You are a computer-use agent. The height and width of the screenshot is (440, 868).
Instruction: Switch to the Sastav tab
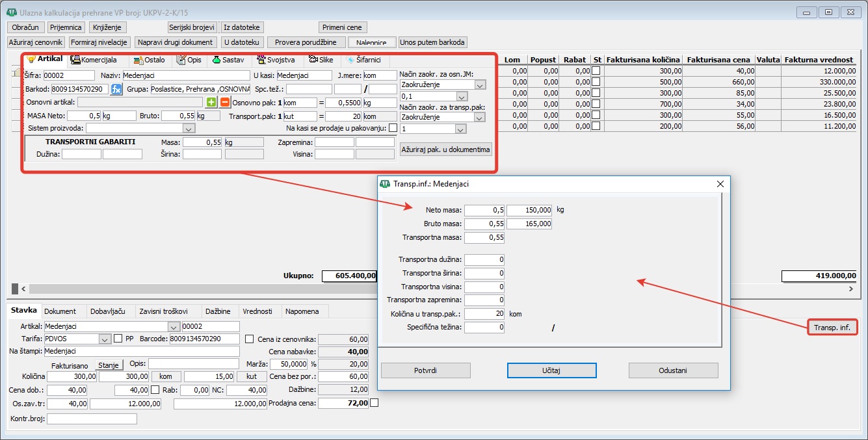point(228,60)
